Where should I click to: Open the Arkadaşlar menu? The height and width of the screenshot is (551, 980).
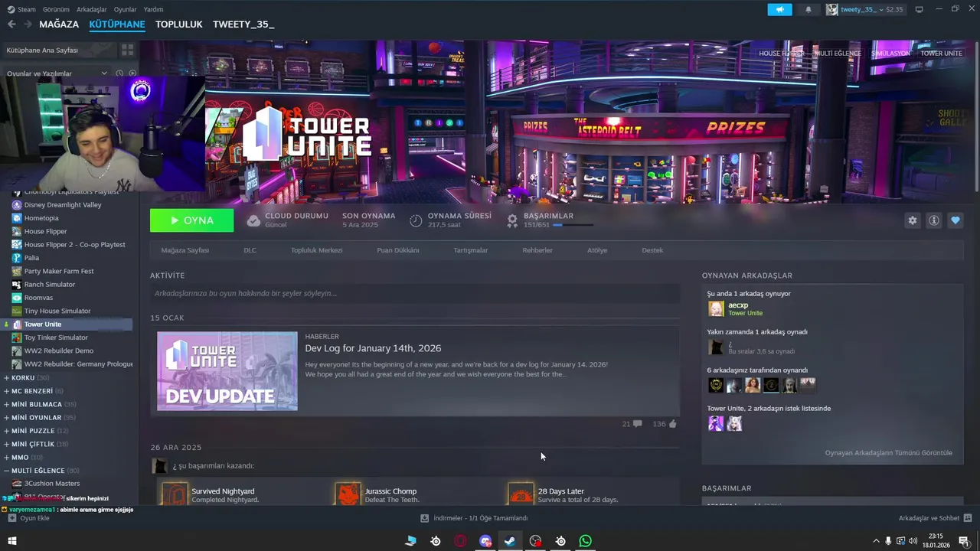point(92,9)
